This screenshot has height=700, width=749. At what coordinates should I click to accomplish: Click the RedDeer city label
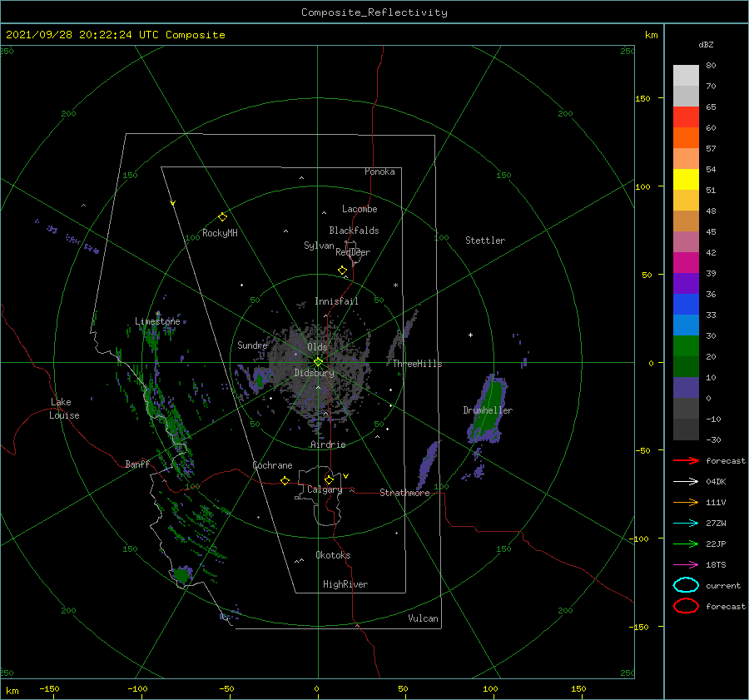pos(353,252)
